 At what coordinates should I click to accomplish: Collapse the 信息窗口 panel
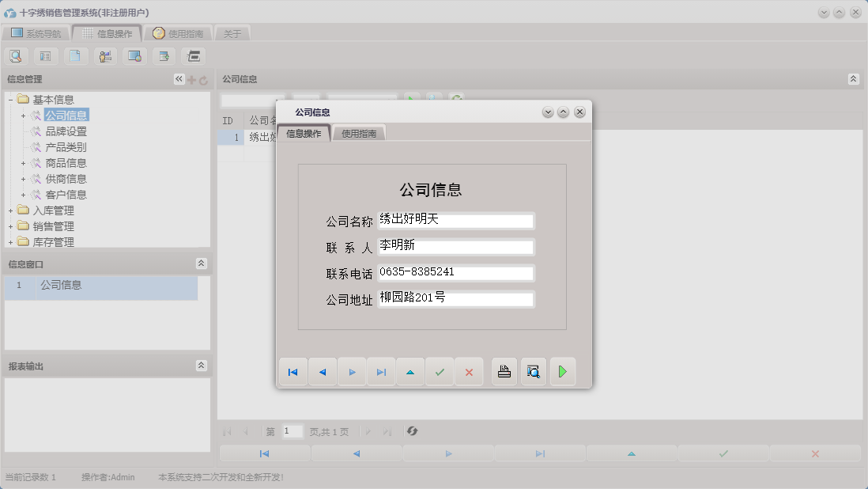tap(202, 263)
